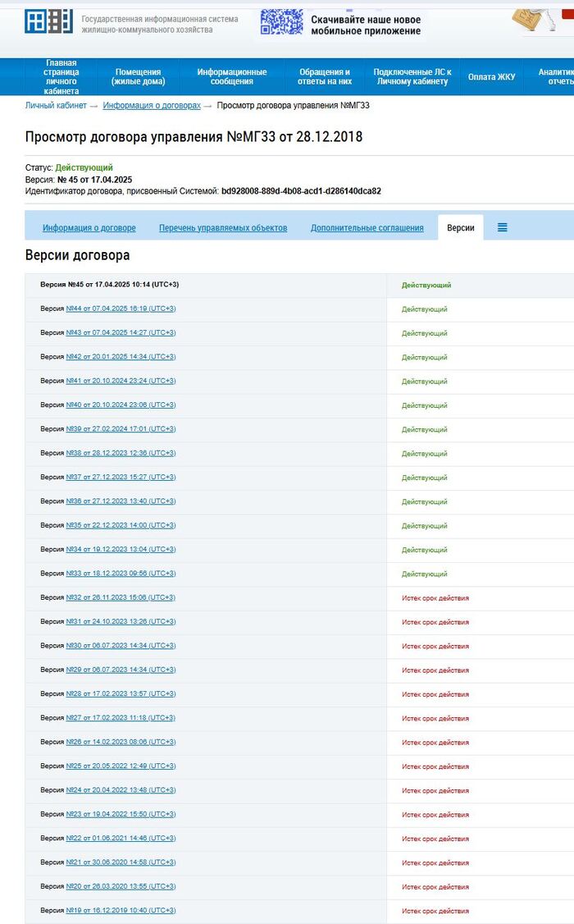Switch to Информация о договоре tab
The width and height of the screenshot is (574, 924).
89,228
